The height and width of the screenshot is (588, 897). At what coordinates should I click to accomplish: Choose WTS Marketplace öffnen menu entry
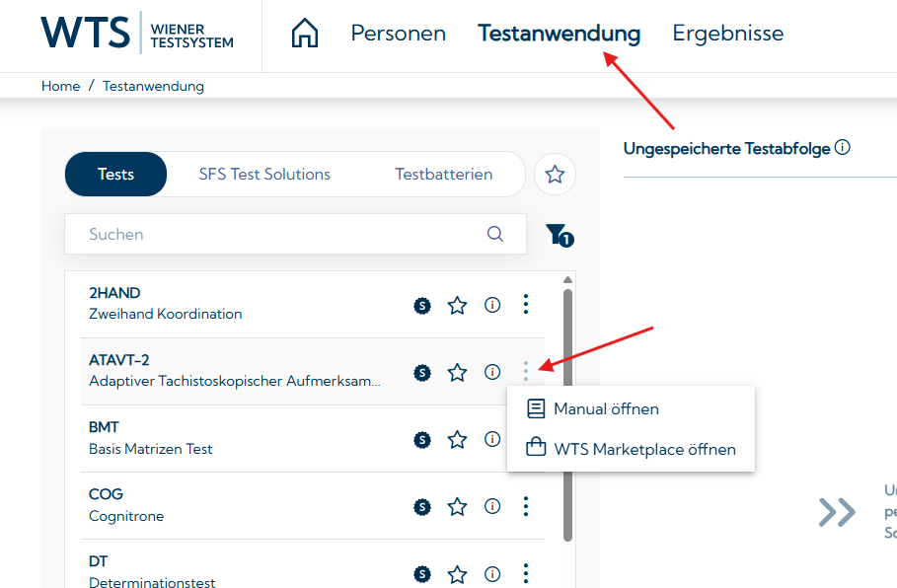pos(631,449)
